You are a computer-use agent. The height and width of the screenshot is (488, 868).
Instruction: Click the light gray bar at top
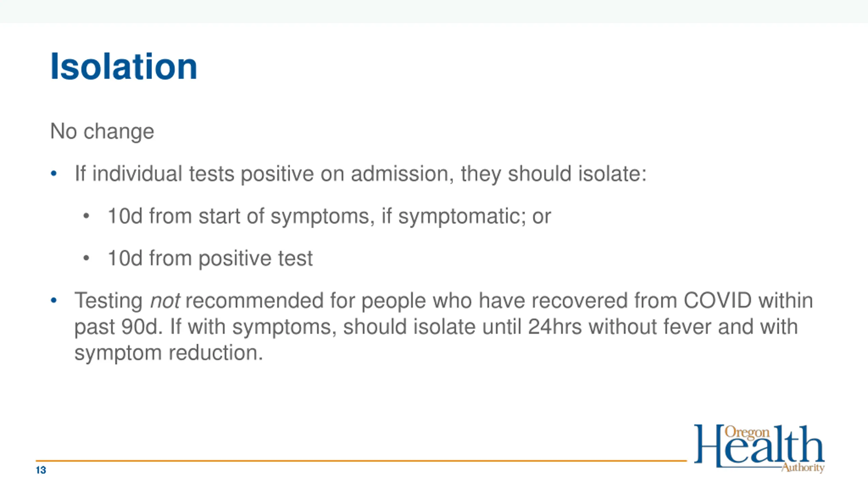(434, 12)
